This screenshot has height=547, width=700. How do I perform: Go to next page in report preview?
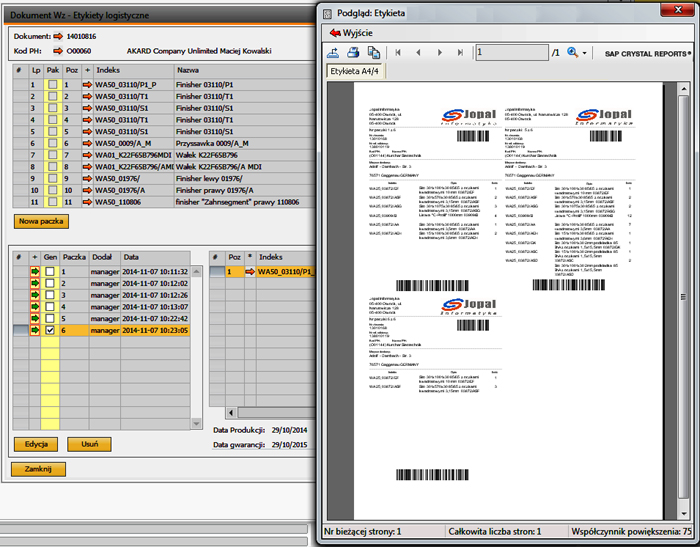pyautogui.click(x=440, y=53)
